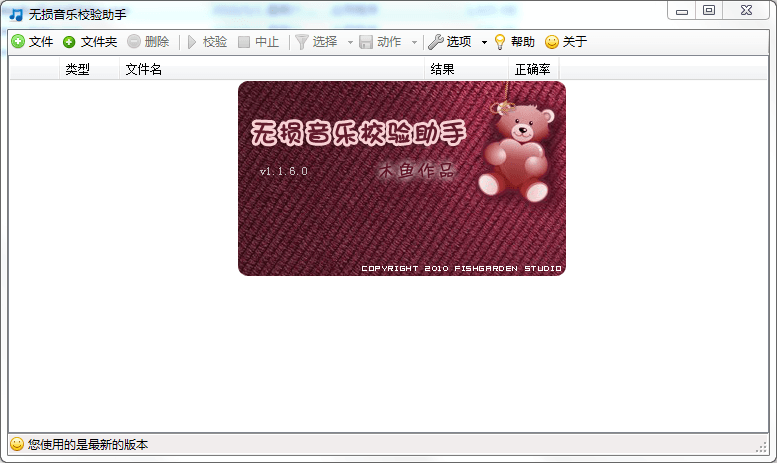
Task: Close the 无损音乐校验助手 window
Action: tap(746, 10)
